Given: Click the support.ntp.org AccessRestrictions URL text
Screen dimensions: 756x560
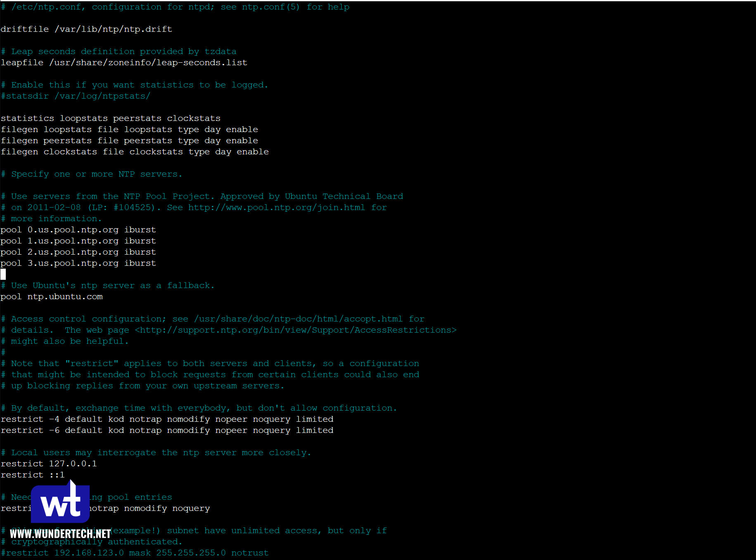Looking at the screenshot, I should click(296, 330).
